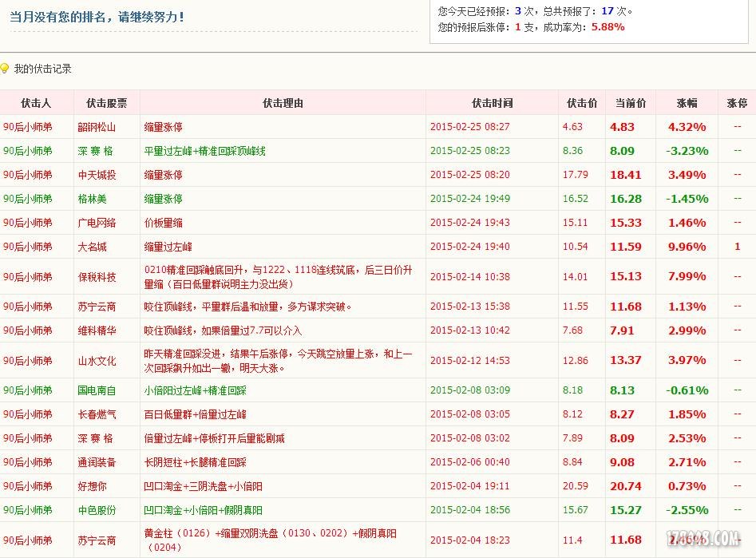The width and height of the screenshot is (756, 558).
Task: Open stock link 山水文化
Action: pos(97,361)
